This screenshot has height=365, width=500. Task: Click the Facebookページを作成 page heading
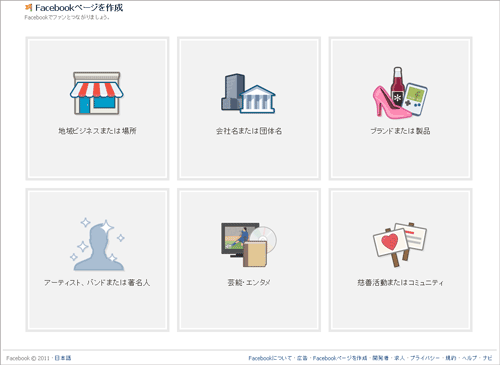(79, 8)
